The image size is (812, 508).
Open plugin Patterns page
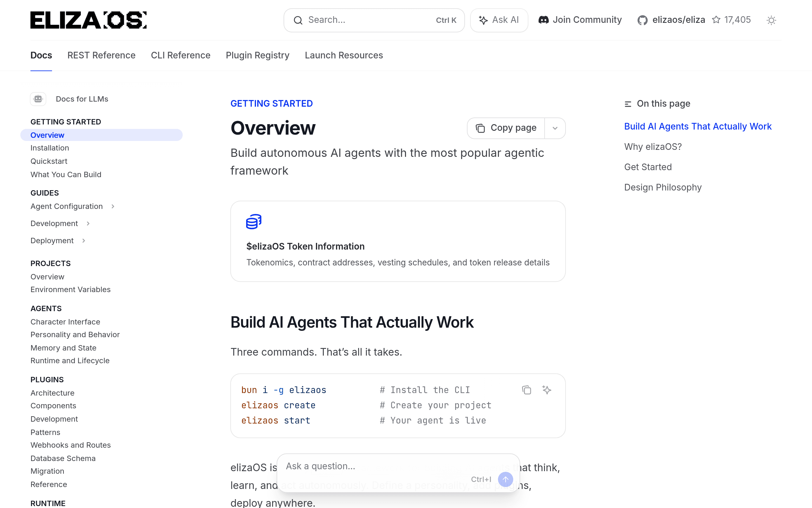click(45, 432)
